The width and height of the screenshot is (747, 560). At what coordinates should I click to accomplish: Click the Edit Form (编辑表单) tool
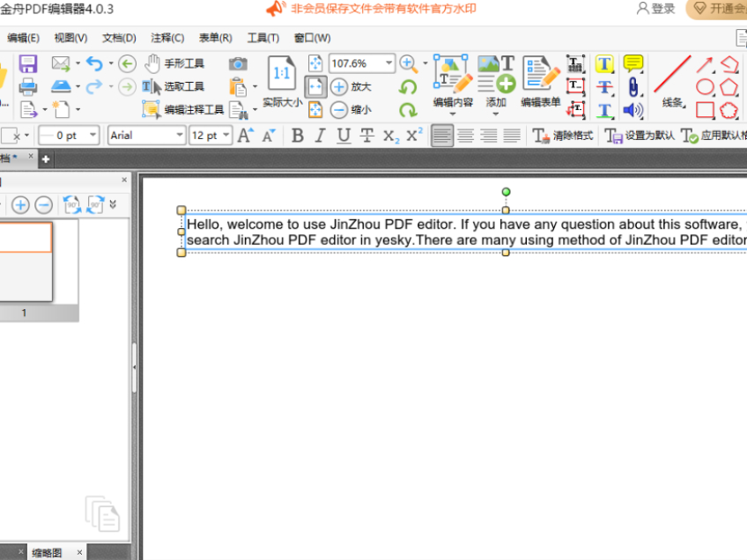pyautogui.click(x=541, y=82)
